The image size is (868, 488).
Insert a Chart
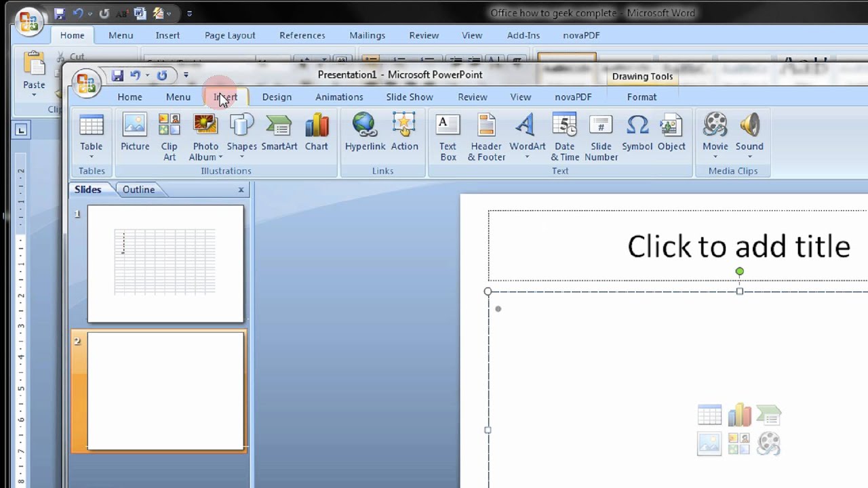point(316,133)
